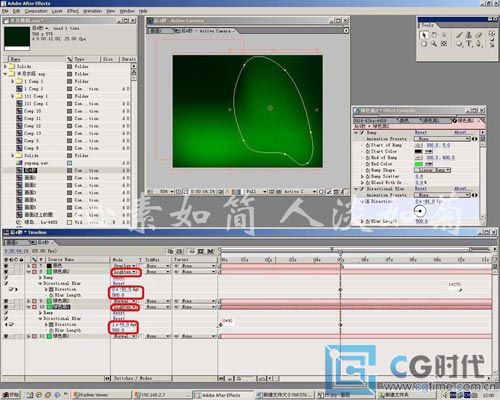
Task: Select the Zoom magnifier tool
Action: point(434,43)
